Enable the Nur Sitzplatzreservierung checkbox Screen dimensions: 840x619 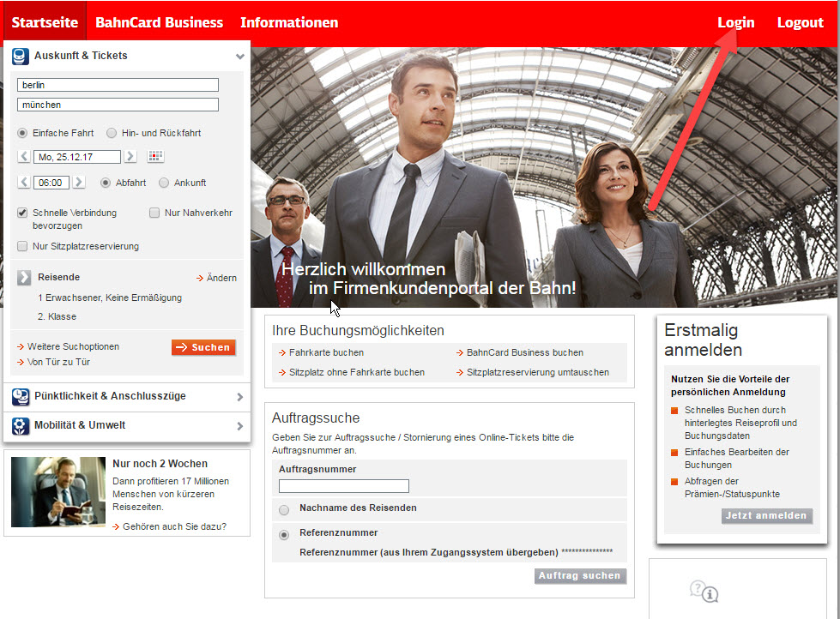22,246
